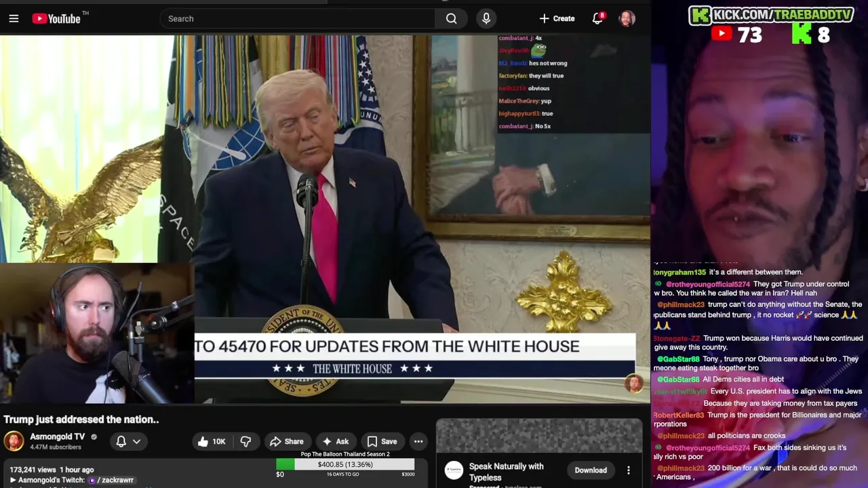The width and height of the screenshot is (868, 488).
Task: Dislike the video with thumbs down
Action: [245, 441]
